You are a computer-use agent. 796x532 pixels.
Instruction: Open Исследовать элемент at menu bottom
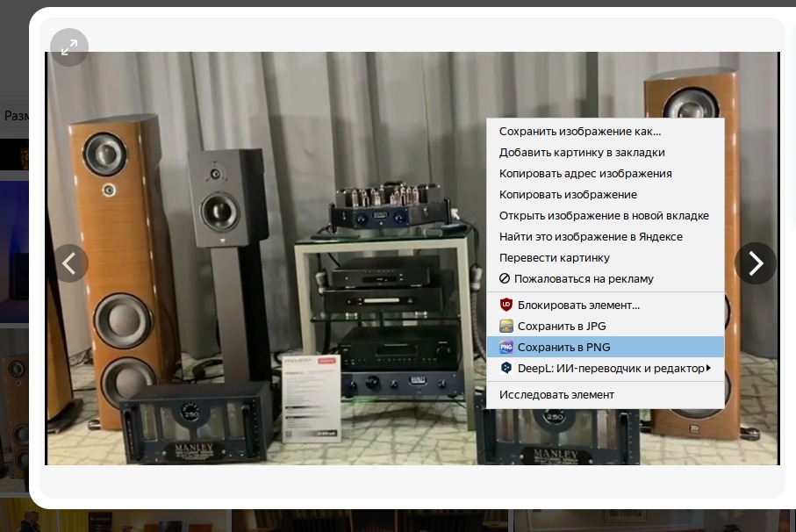[556, 395]
